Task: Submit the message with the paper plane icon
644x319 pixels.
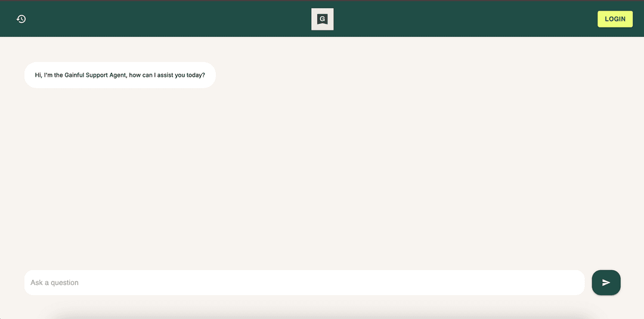Action: 606,283
